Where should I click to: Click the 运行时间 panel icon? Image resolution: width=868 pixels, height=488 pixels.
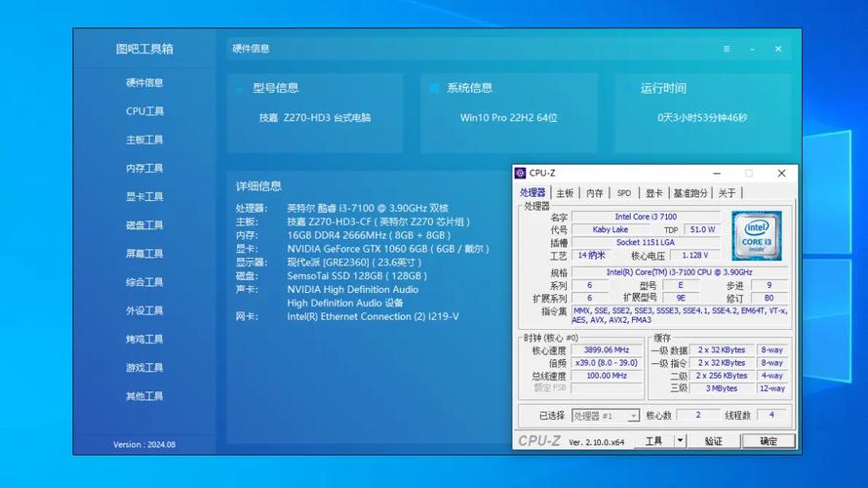626,88
